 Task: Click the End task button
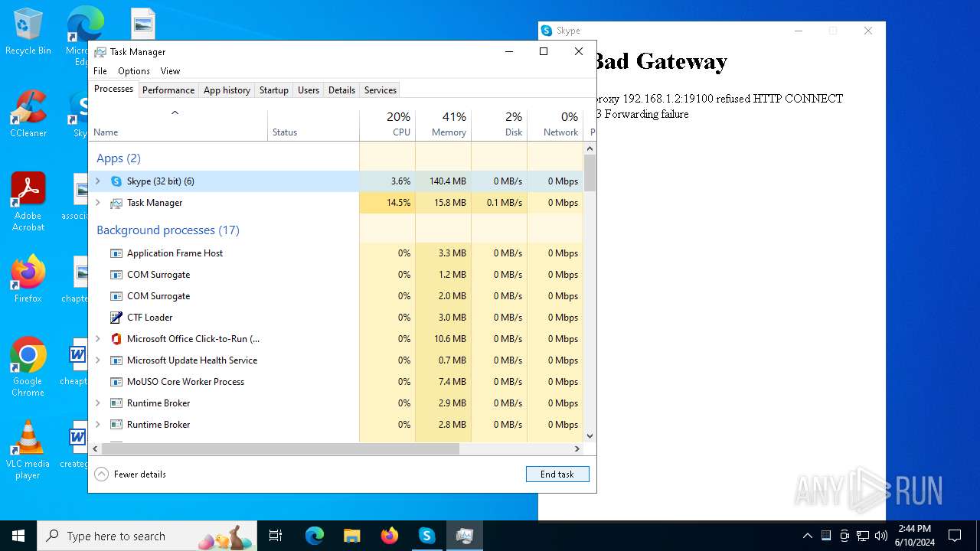coord(557,474)
